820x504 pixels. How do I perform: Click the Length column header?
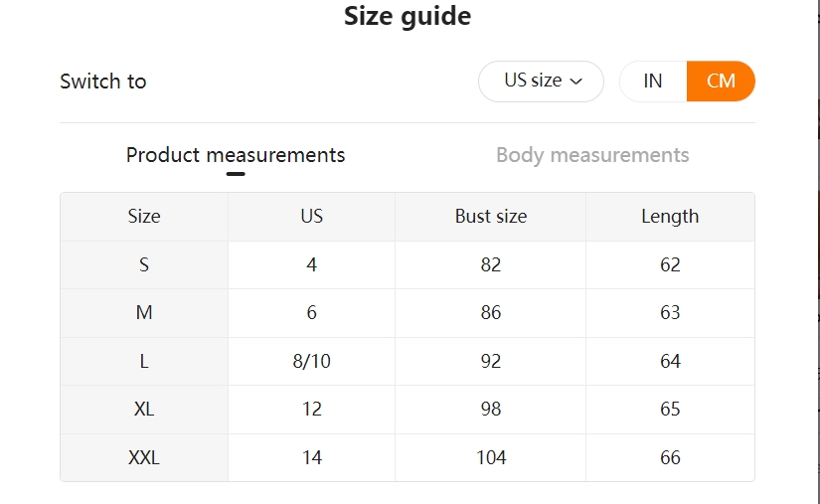670,217
